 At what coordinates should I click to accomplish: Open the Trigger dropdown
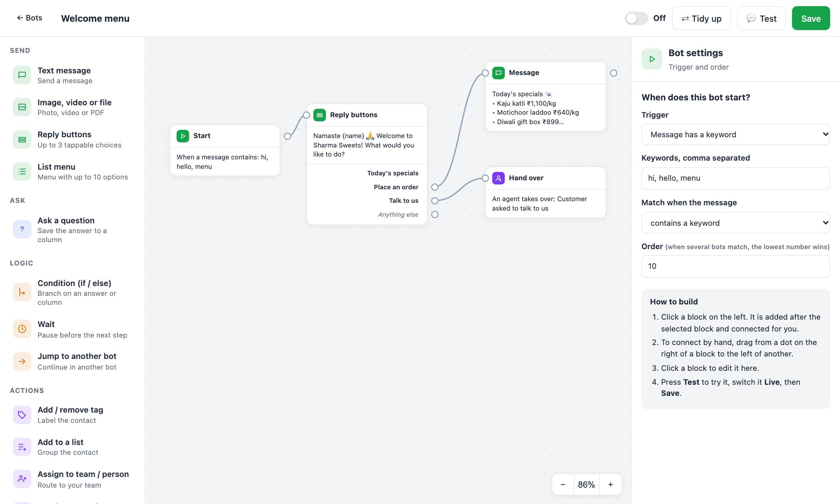735,134
